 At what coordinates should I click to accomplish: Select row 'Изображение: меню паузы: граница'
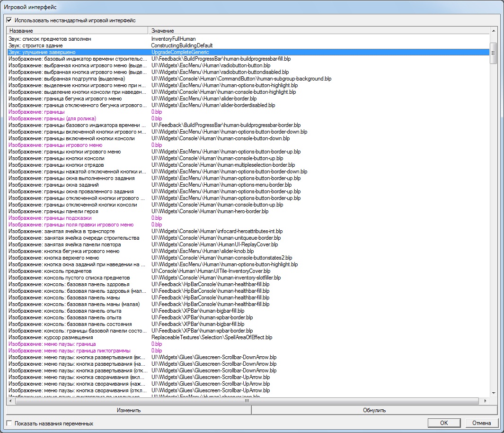pos(248,344)
